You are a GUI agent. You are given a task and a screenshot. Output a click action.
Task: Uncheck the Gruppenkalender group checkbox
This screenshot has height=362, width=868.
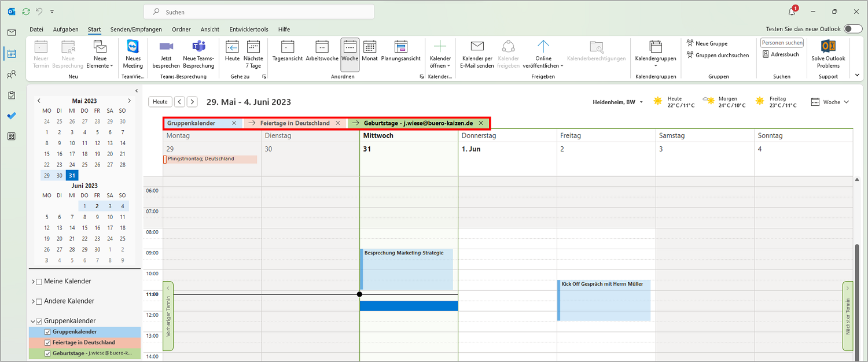39,321
